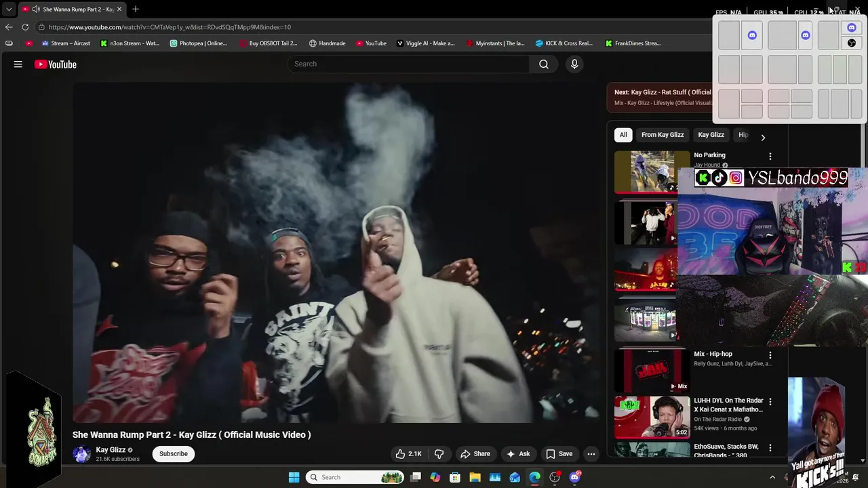868x488 pixels.
Task: Save the video to a playlist
Action: 559,454
